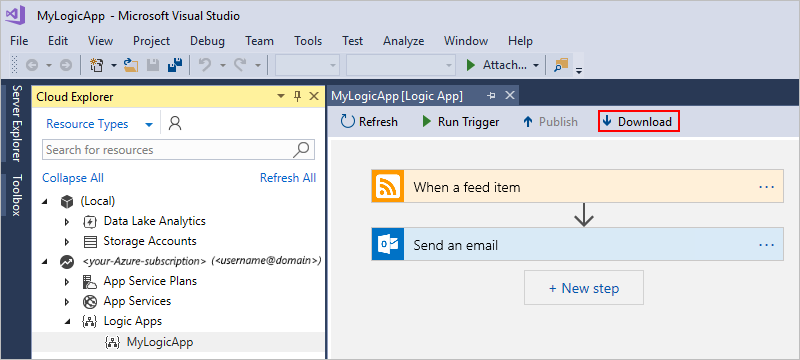Click the Outlook Send an email icon

(388, 245)
